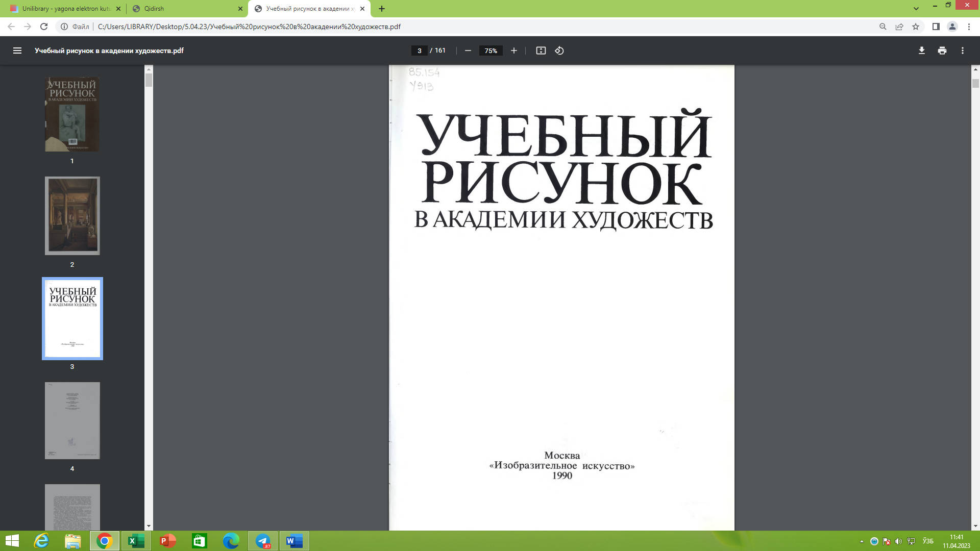The height and width of the screenshot is (551, 980).
Task: Click the 75% zoom level control
Action: [490, 51]
